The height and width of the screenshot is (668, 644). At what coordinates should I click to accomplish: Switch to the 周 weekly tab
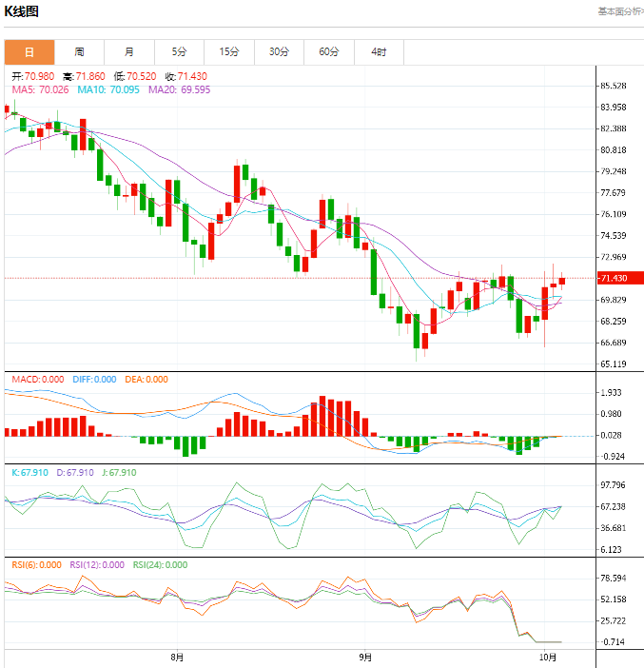(79, 52)
